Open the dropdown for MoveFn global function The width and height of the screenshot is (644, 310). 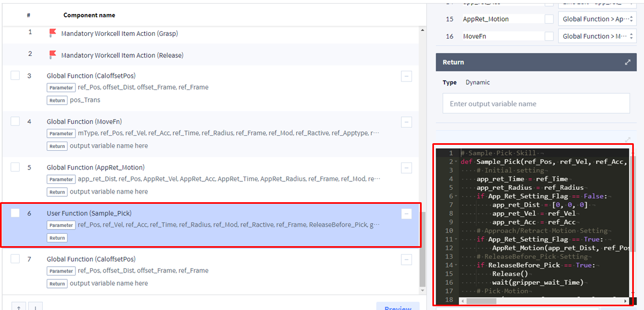point(597,36)
